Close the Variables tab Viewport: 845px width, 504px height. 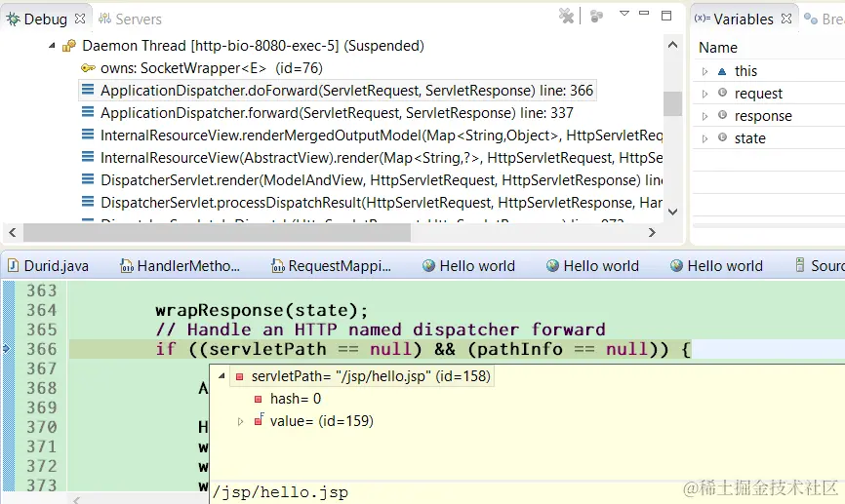pos(786,19)
